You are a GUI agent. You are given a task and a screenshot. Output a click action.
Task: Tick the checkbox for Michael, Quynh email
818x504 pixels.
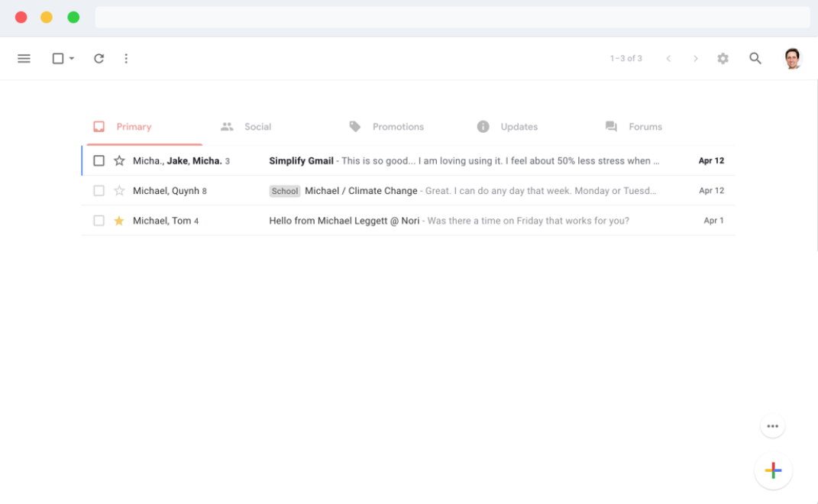pos(99,191)
